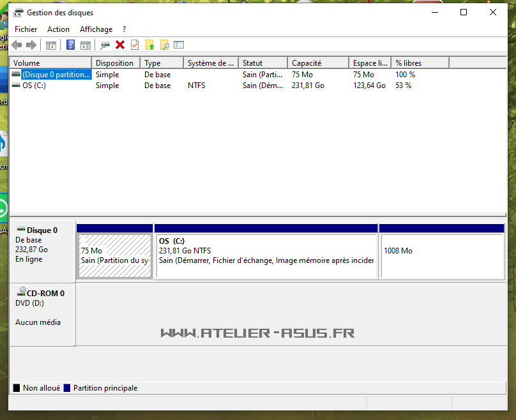516x420 pixels.
Task: Click the connect disk icon in the toolbar
Action: point(105,45)
